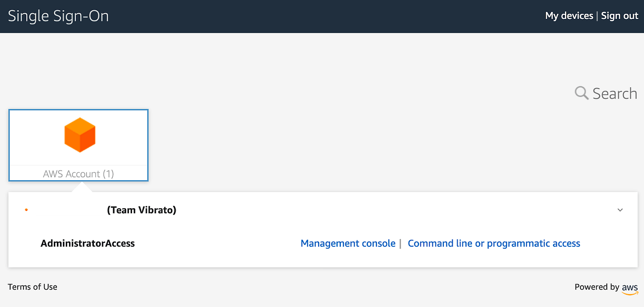Viewport: 644px width, 307px height.
Task: Select the AdministratorAccess permission set
Action: click(x=88, y=243)
